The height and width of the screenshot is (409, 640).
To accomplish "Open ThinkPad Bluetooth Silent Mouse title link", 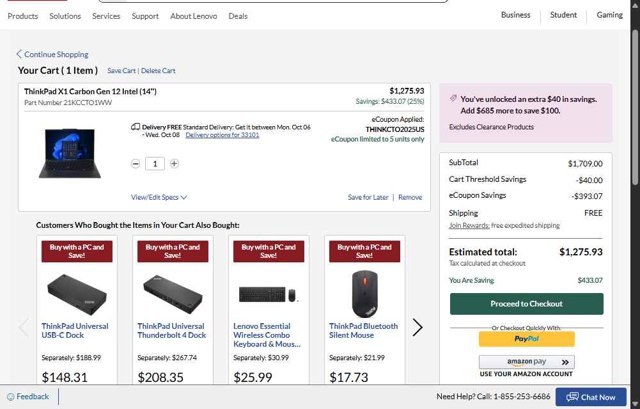I will [x=363, y=331].
